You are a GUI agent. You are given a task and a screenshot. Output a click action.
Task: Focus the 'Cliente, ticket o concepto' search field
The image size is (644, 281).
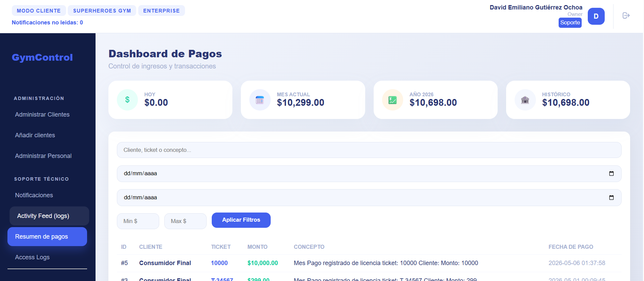tap(369, 150)
